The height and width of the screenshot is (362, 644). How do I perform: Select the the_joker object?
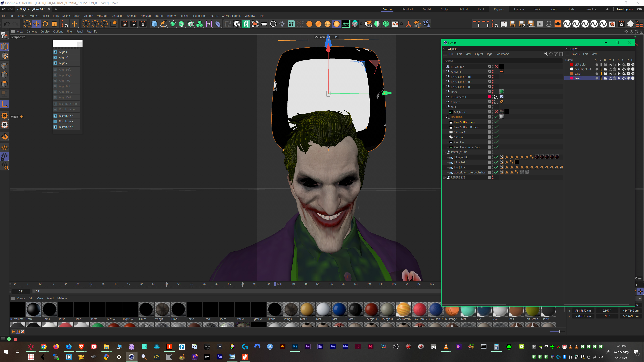460,167
